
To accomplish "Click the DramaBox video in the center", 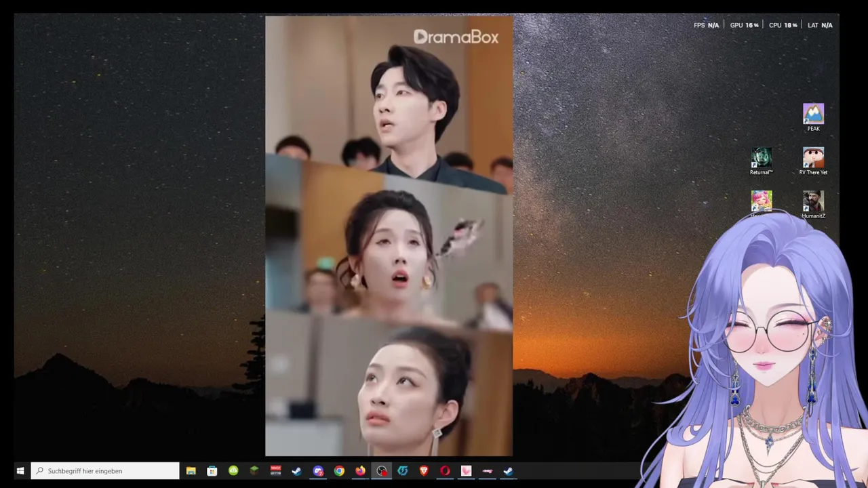I will (389, 236).
